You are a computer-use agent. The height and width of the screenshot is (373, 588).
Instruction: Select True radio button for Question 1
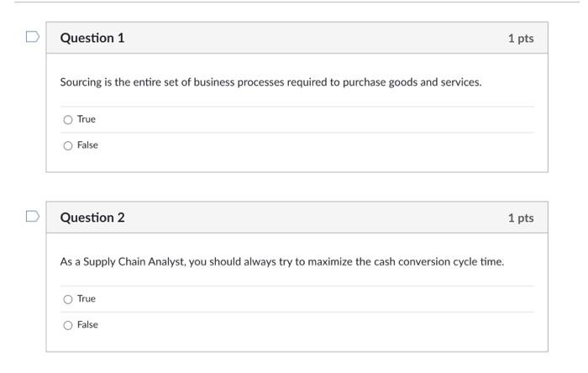(x=68, y=119)
